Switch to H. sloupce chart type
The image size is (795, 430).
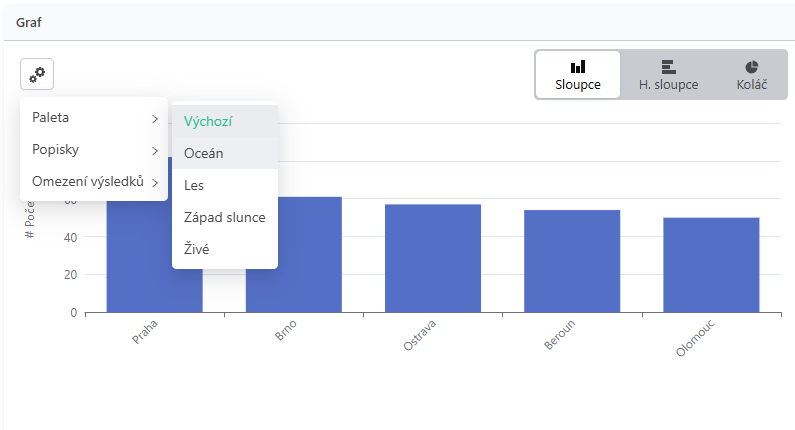[x=668, y=75]
